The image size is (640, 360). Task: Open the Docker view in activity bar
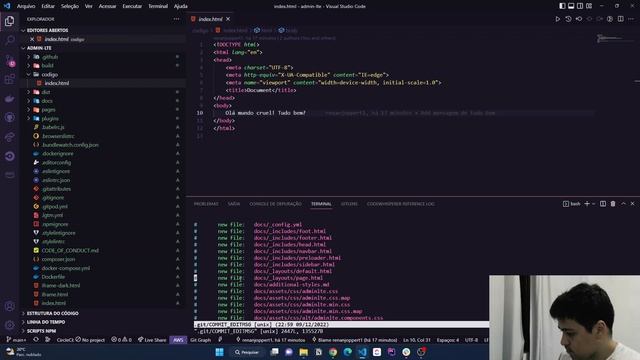click(9, 98)
